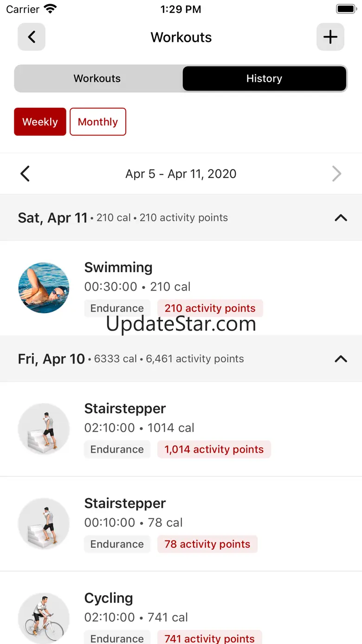
Task: Tap the 1,014 activity points badge
Action: [x=214, y=449]
